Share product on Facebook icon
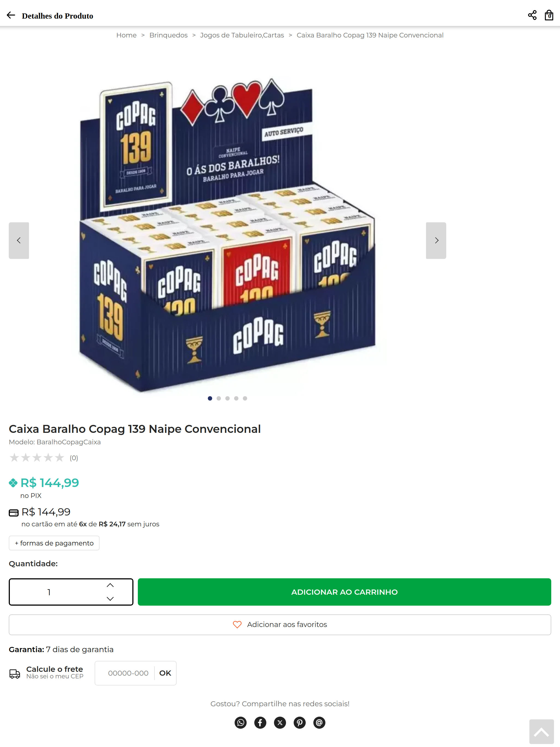This screenshot has width=560, height=747. coord(260,722)
